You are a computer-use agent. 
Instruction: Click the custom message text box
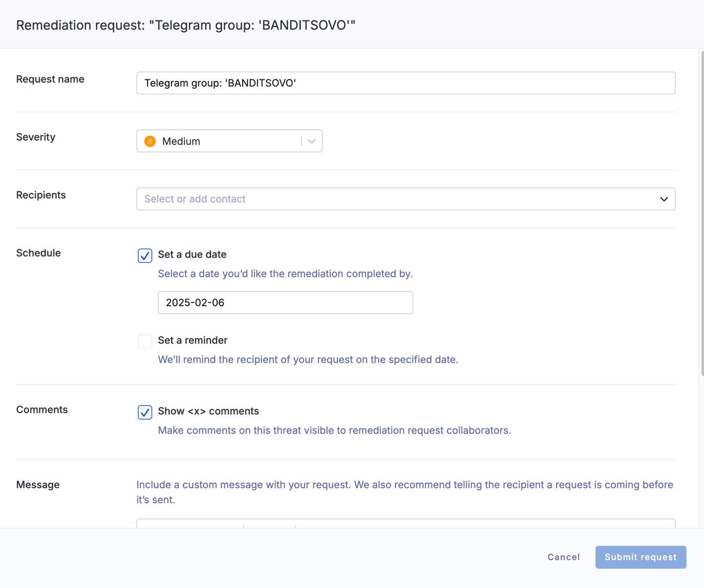406,527
